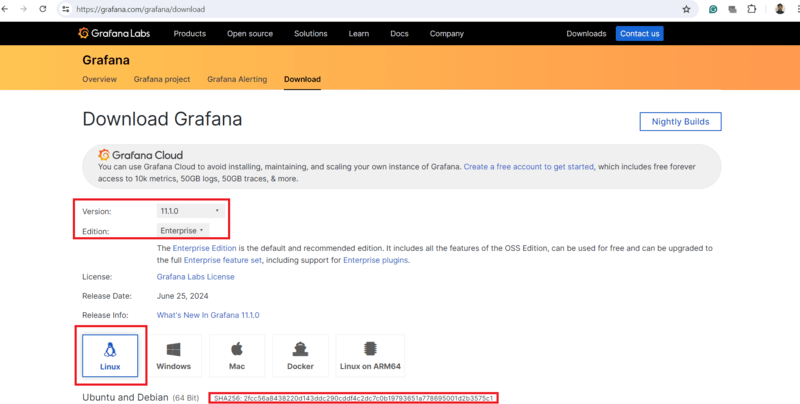Click the Grafana Labs logo
Viewport: 800px width, 404px height.
coord(114,33)
